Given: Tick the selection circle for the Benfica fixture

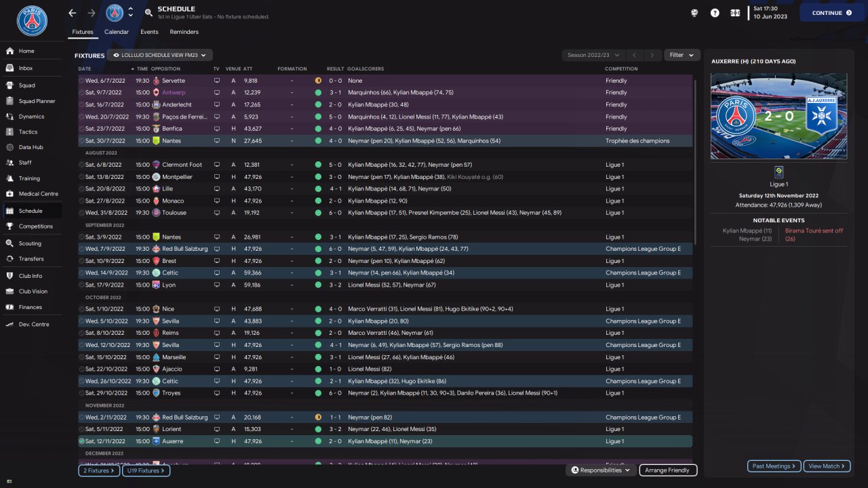Looking at the screenshot, I should point(81,129).
